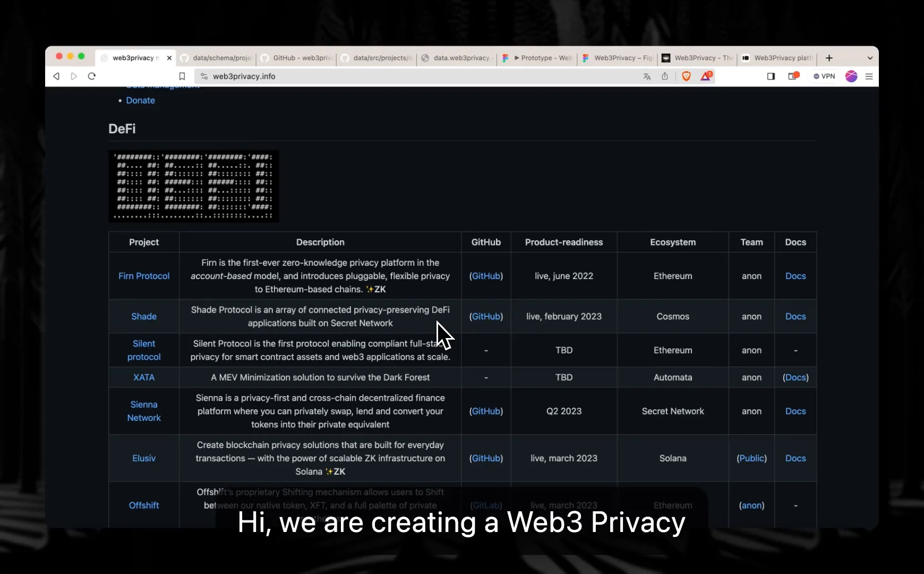Viewport: 924px width, 574px height.
Task: Open the Donate link
Action: click(x=140, y=100)
